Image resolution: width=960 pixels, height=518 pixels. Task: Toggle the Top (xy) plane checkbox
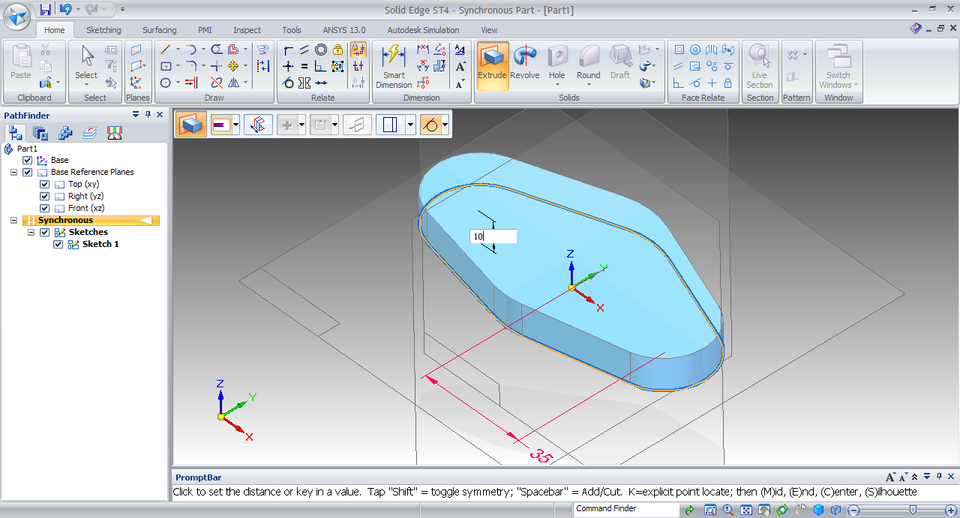45,184
